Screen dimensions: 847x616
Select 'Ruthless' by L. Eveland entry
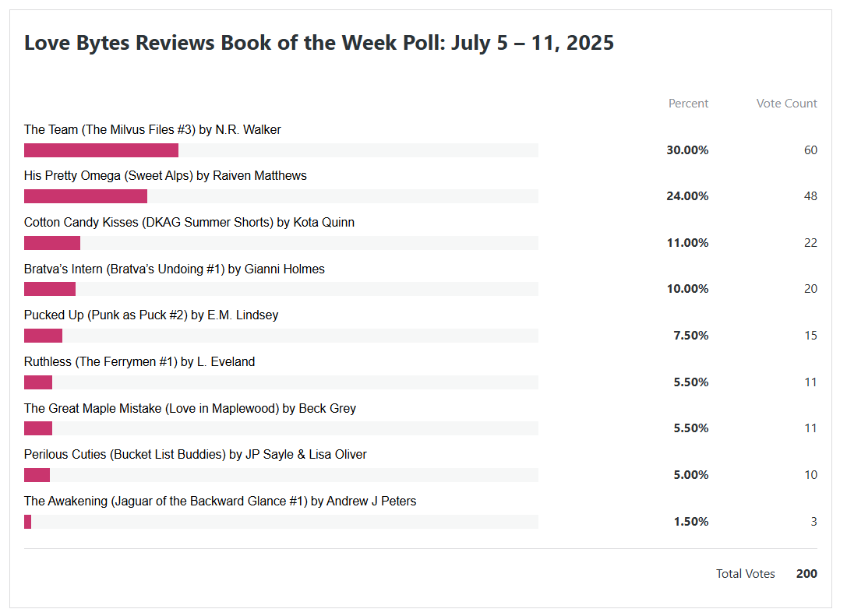pyautogui.click(x=139, y=362)
